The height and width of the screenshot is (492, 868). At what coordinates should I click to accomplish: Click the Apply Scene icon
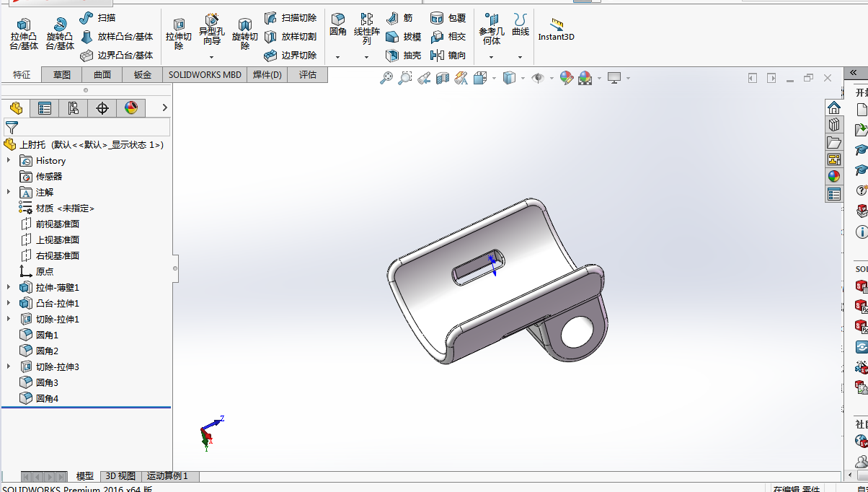click(x=585, y=78)
